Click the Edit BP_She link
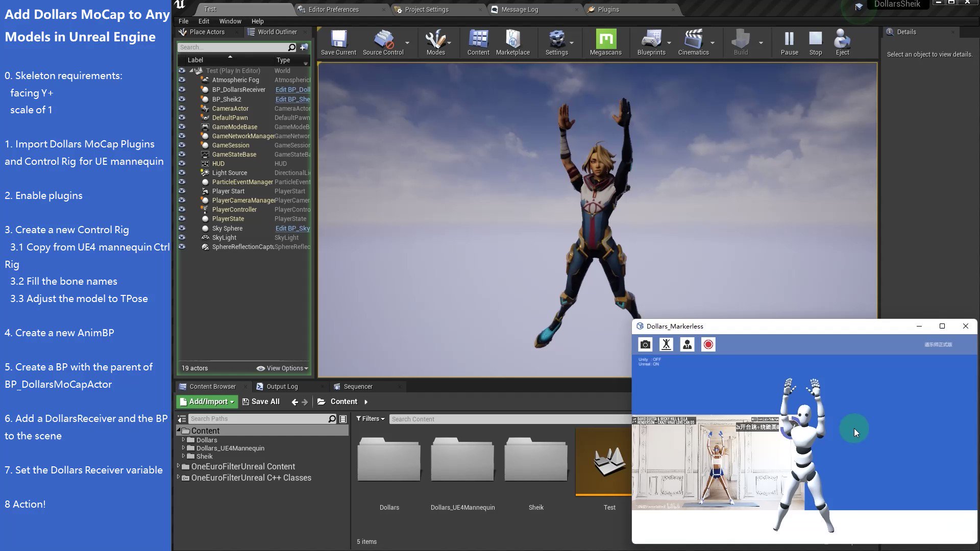 [x=292, y=99]
